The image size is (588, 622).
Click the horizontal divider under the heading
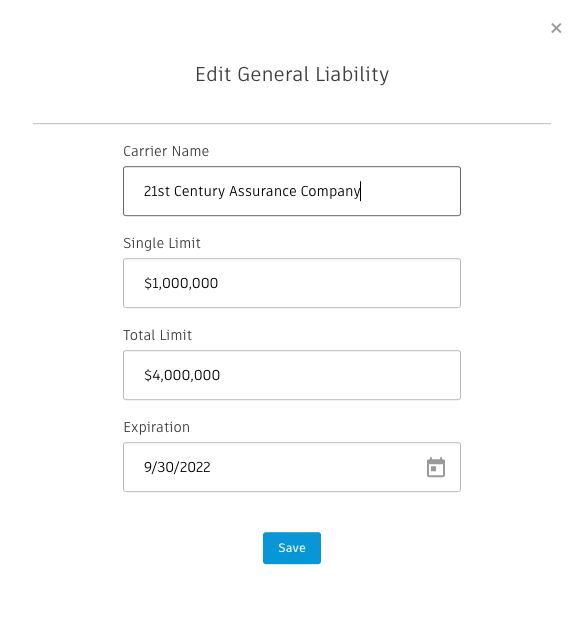(x=292, y=123)
